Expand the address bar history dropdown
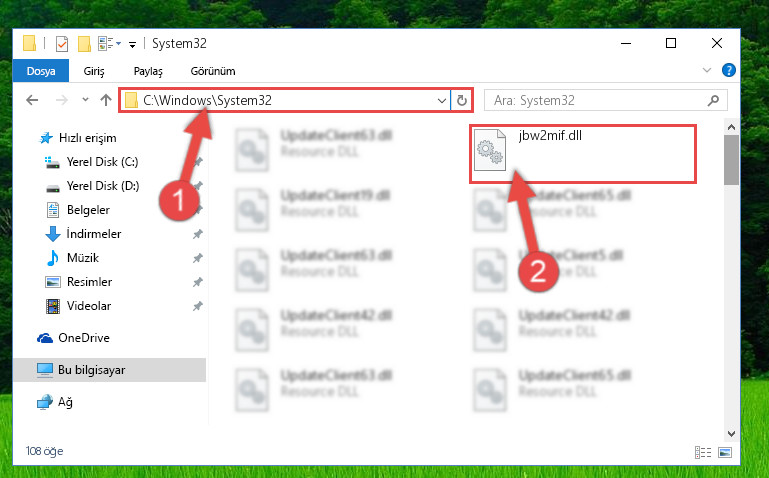This screenshot has width=769, height=478. [x=441, y=101]
